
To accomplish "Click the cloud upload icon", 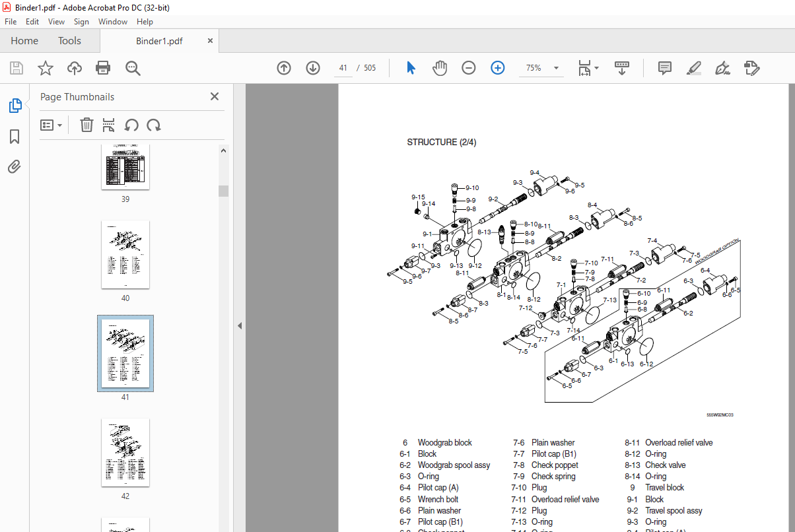I will 75,68.
